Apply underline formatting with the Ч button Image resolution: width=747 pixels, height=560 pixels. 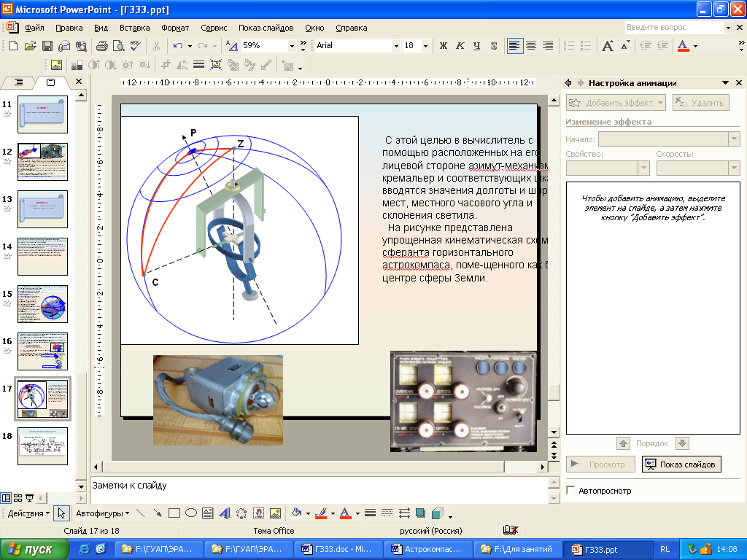[477, 46]
